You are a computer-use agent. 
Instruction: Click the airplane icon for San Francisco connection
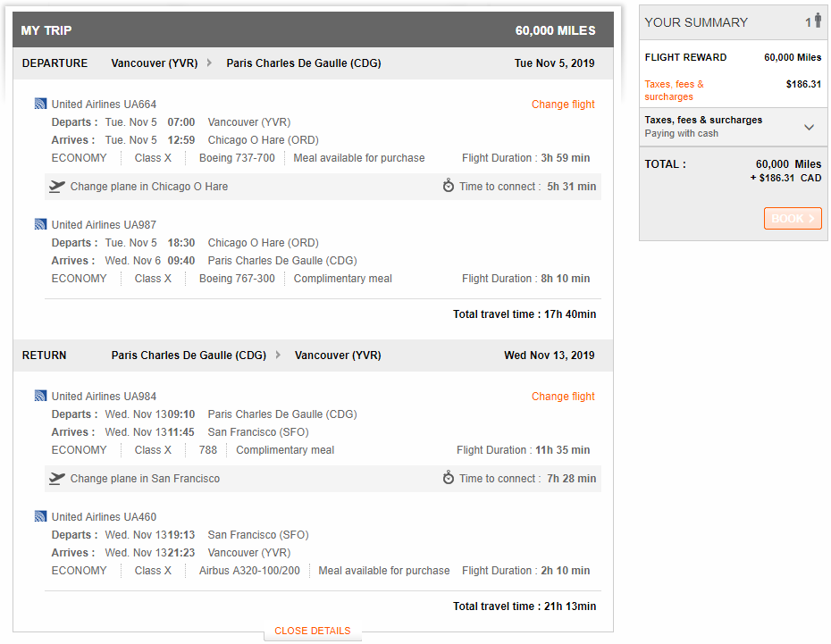[x=56, y=478]
